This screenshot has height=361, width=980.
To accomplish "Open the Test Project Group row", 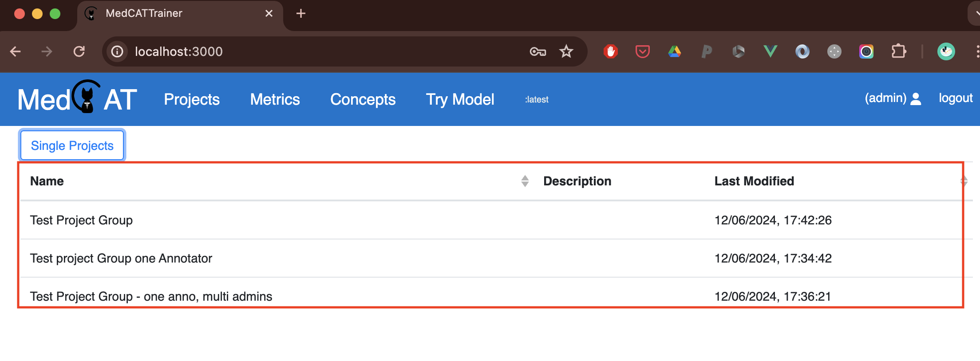I will pyautogui.click(x=496, y=220).
